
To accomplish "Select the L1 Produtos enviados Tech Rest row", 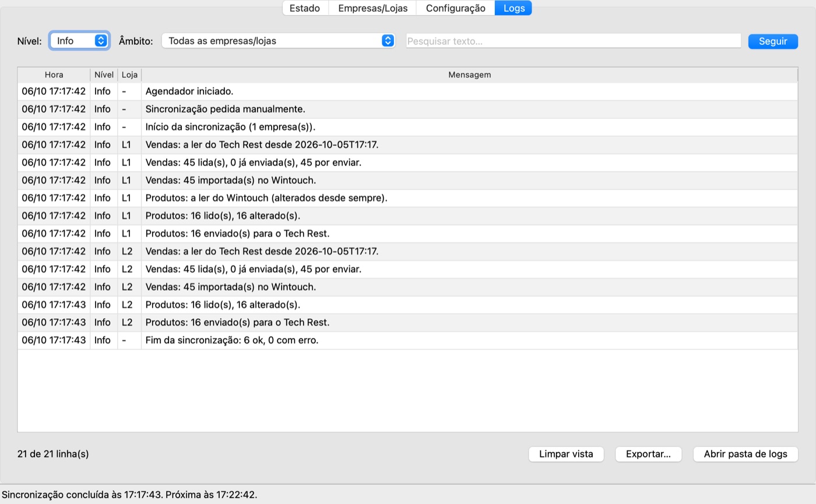I will (407, 234).
